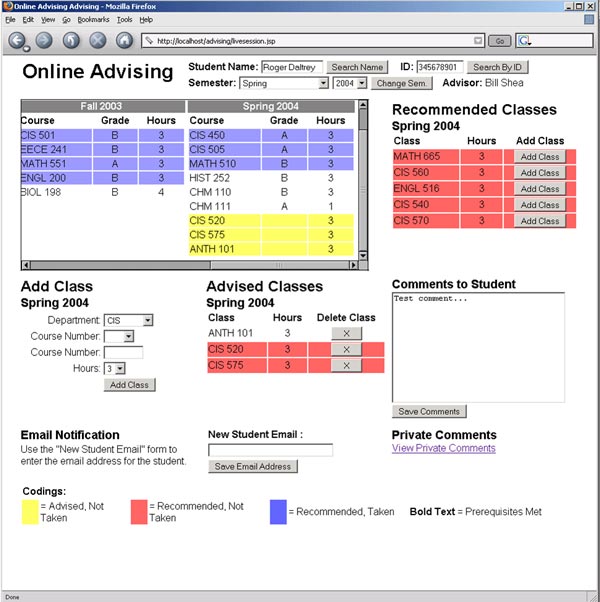The image size is (600, 602).
Task: Open the View Private Comments link
Action: (x=444, y=448)
